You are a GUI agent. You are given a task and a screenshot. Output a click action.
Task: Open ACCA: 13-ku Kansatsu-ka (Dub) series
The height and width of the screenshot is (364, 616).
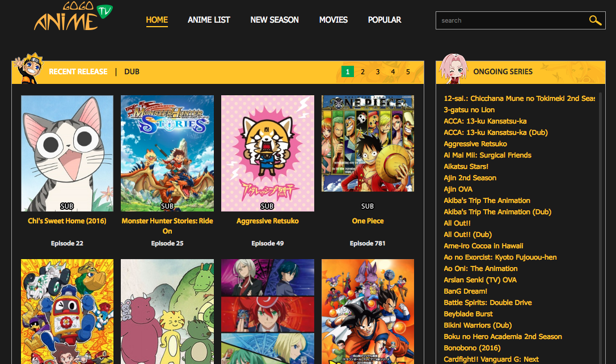point(496,132)
